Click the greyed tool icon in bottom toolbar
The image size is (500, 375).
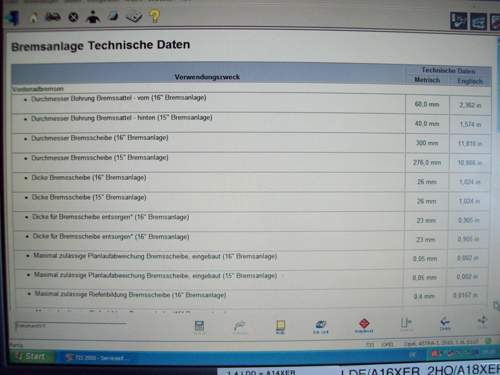(240, 327)
